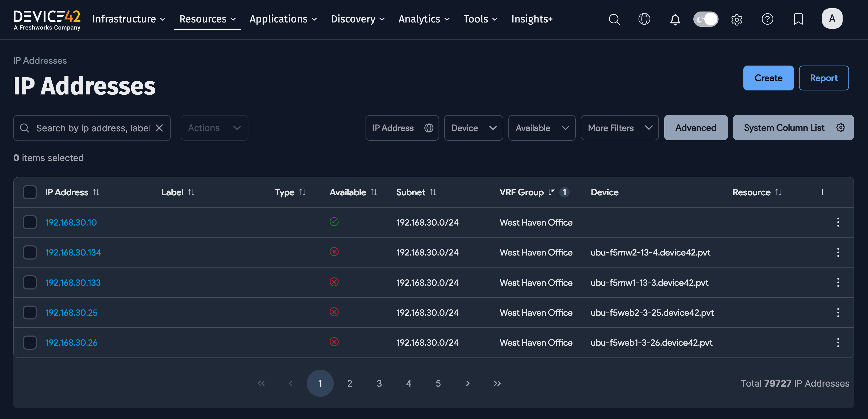Check the row 192.168.30.134 checkbox
The height and width of the screenshot is (419, 868).
click(x=30, y=252)
